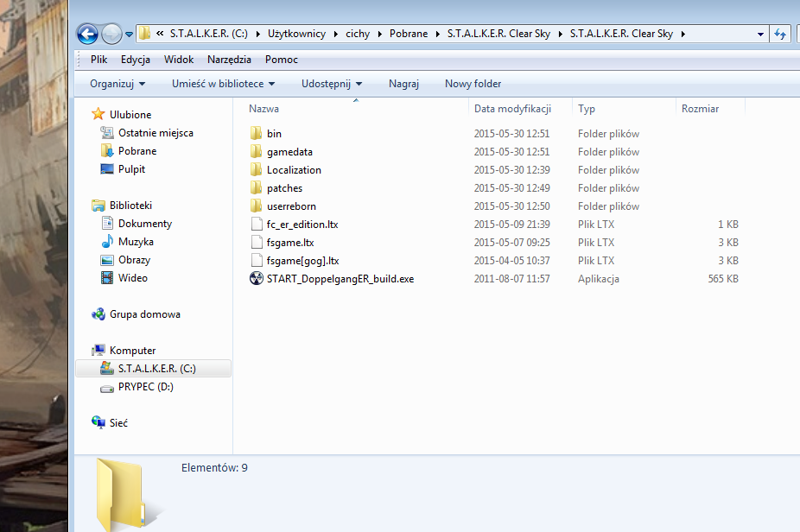Select the gamedata folder icon
800x532 pixels.
click(256, 151)
